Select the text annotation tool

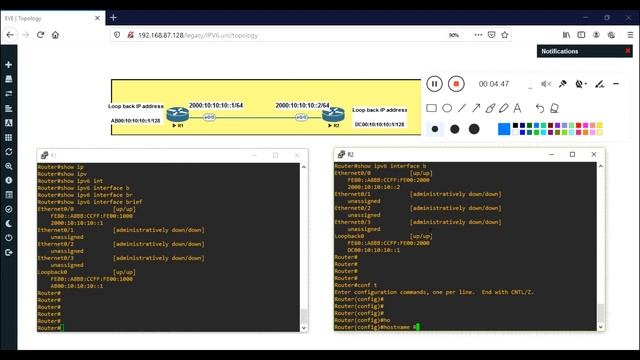point(517,108)
